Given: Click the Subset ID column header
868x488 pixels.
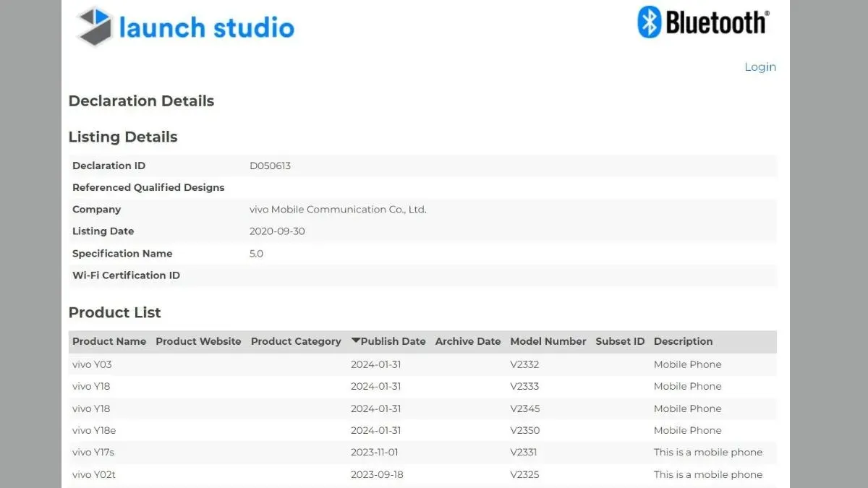Looking at the screenshot, I should point(620,341).
